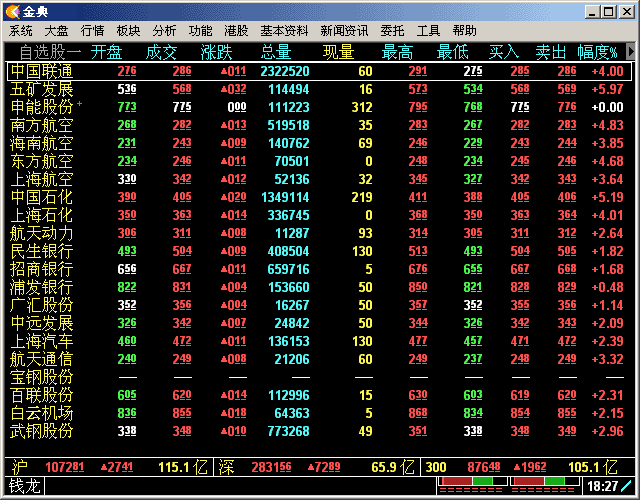Open the 功能 menu
The image size is (640, 500).
pos(200,31)
